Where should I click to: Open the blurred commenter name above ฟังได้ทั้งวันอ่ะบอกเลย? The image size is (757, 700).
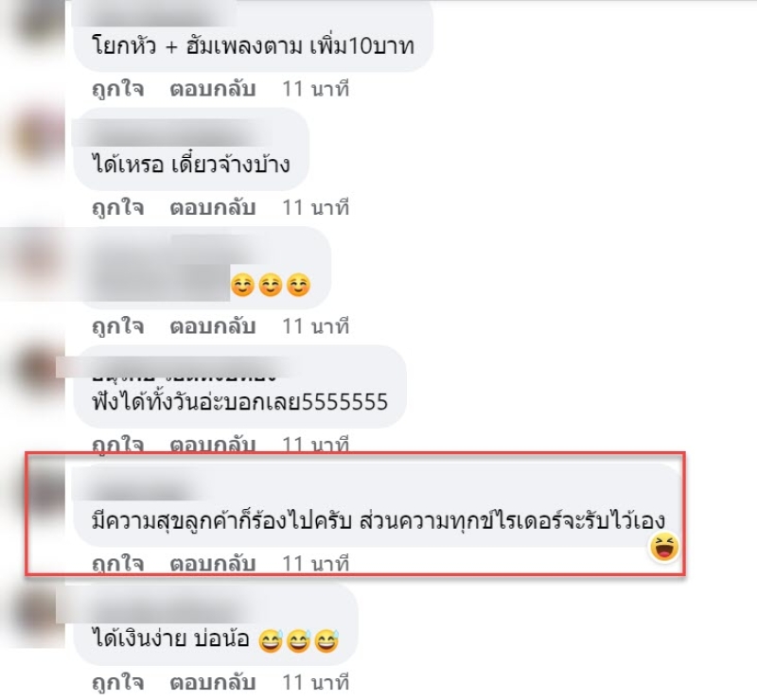tap(178, 368)
